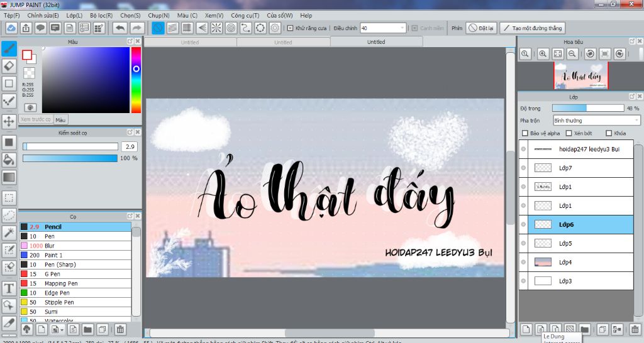
Task: Click the Redo arrow icon
Action: [136, 28]
